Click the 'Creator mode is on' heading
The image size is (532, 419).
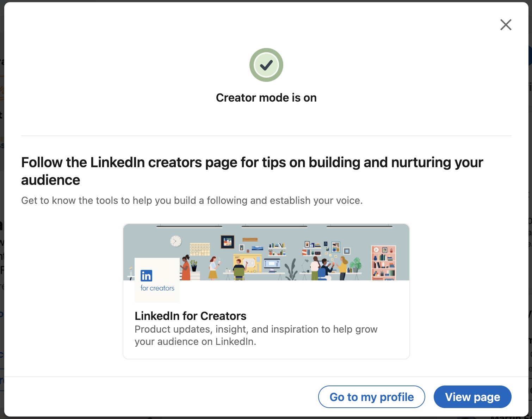click(x=266, y=98)
